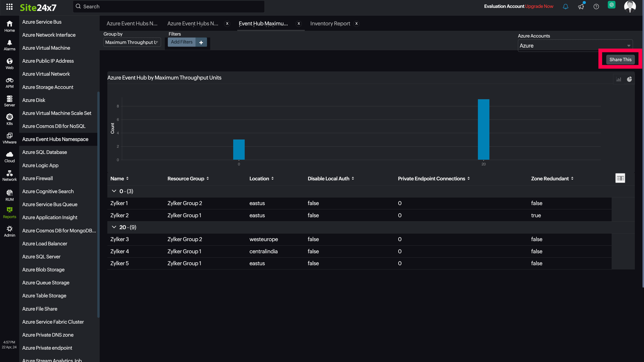The width and height of the screenshot is (644, 362).
Task: Select the Azure Event Hubs Namespace tab
Action: tap(55, 139)
